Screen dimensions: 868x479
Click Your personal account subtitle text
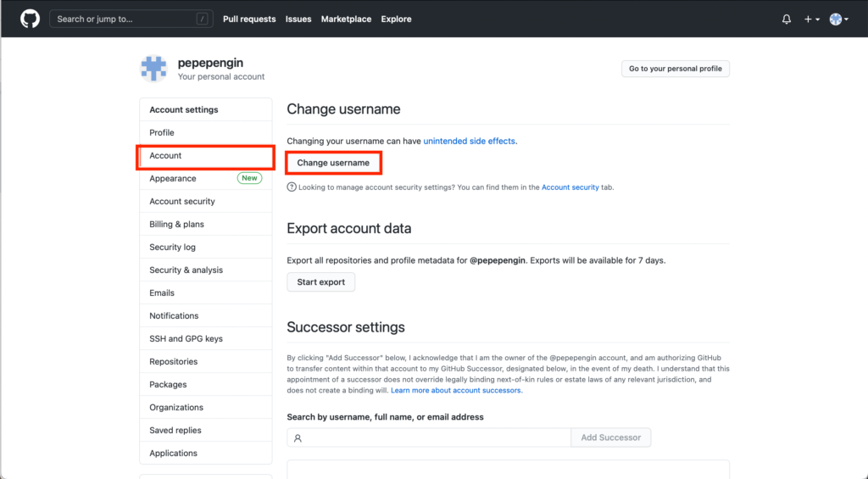221,77
